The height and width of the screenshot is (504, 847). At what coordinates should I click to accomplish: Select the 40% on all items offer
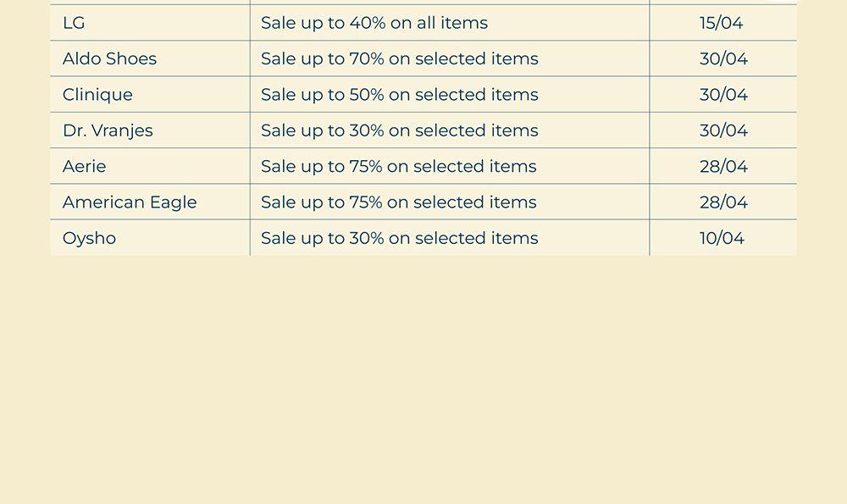374,23
